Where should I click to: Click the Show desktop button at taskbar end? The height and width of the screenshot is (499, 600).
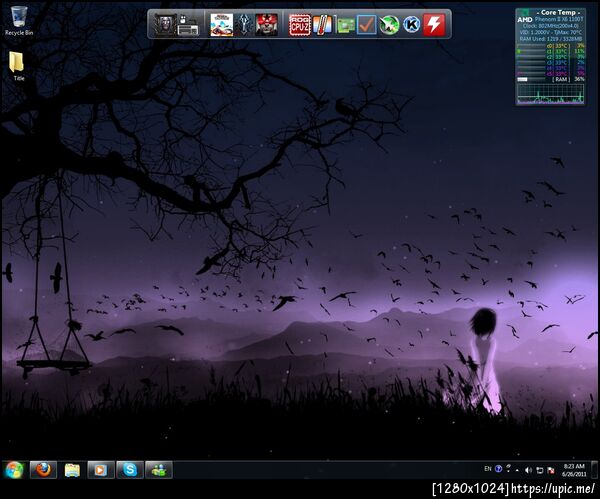click(x=594, y=470)
